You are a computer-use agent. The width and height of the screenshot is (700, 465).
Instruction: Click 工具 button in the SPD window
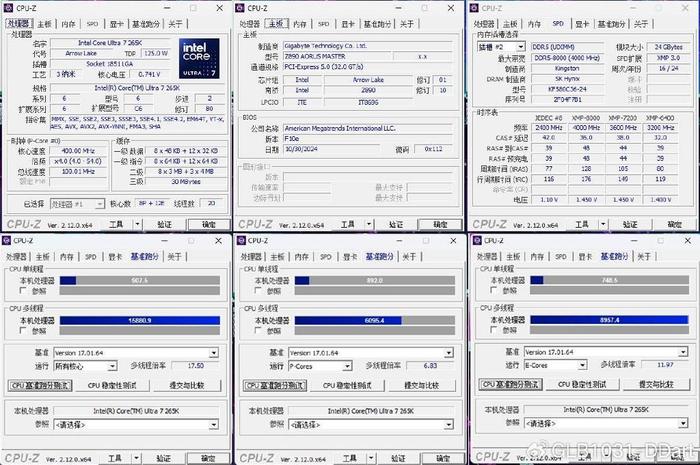(x=581, y=224)
